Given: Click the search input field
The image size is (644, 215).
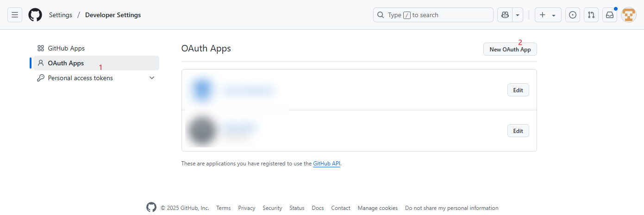Looking at the screenshot, I should pos(433,15).
